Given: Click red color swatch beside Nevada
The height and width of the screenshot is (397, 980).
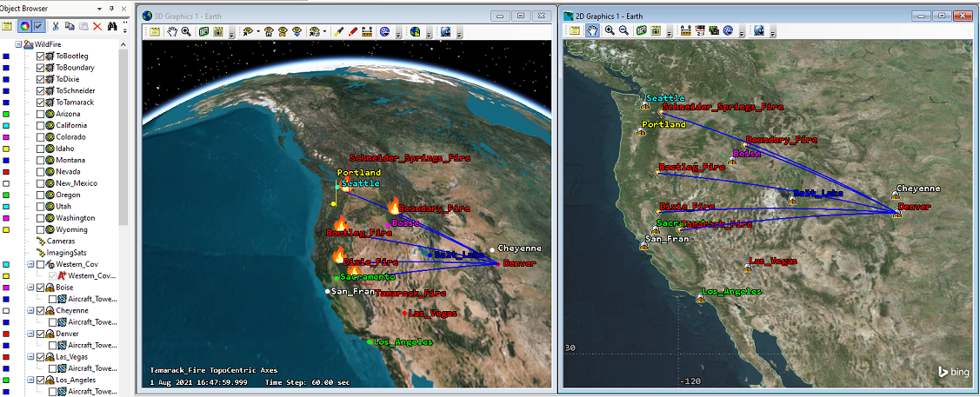Looking at the screenshot, I should pos(5,172).
